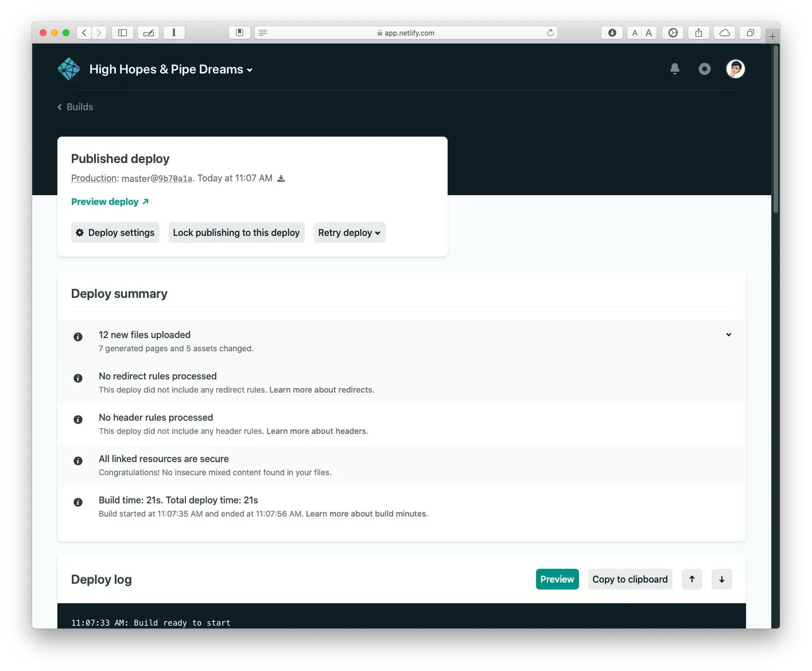Screen dimensions: 812x671
Task: Go forward in Safari history
Action: 99,33
